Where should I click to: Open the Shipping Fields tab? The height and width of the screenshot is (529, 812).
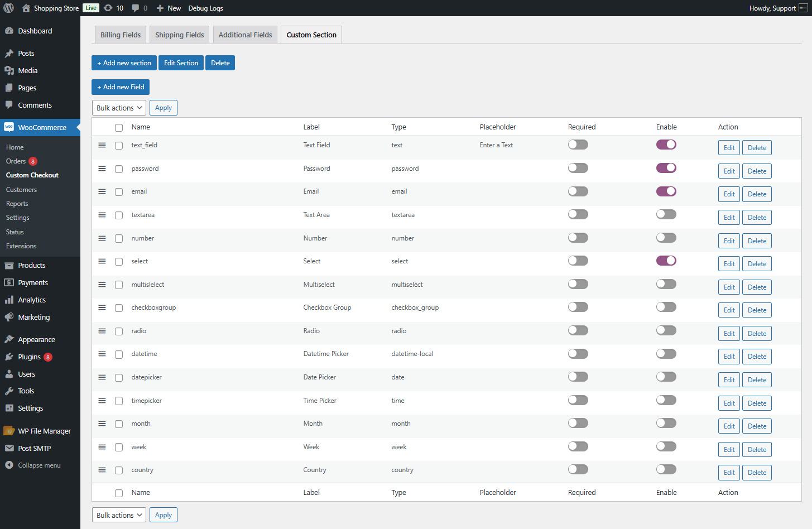179,34
